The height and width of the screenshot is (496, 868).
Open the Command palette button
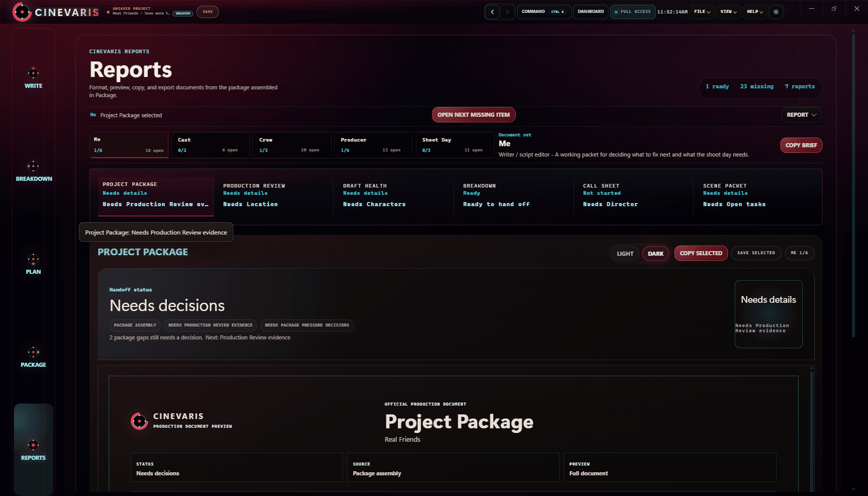pos(543,12)
